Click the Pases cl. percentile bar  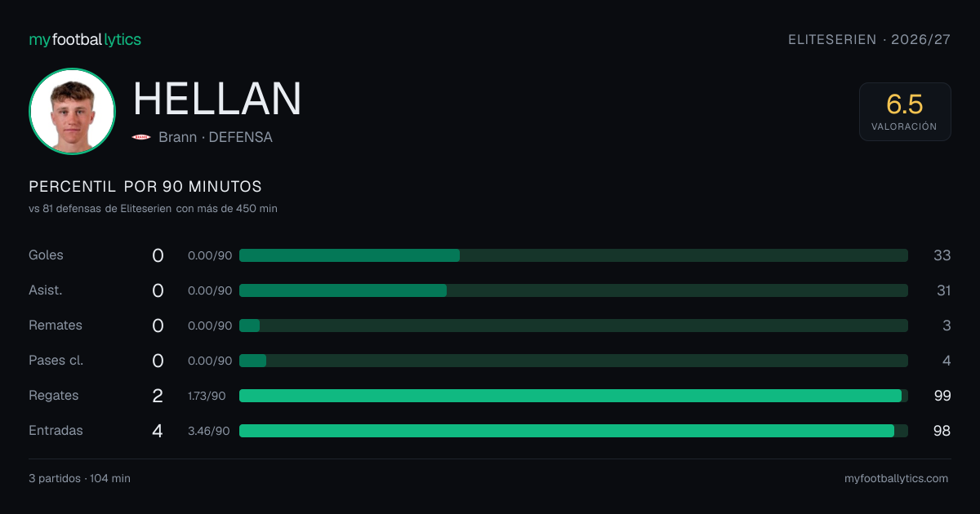click(x=573, y=361)
